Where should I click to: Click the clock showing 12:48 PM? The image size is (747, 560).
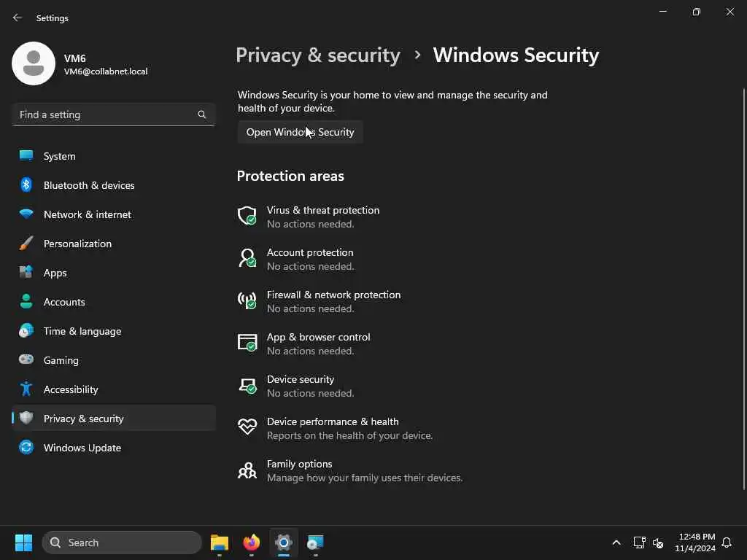tap(697, 537)
